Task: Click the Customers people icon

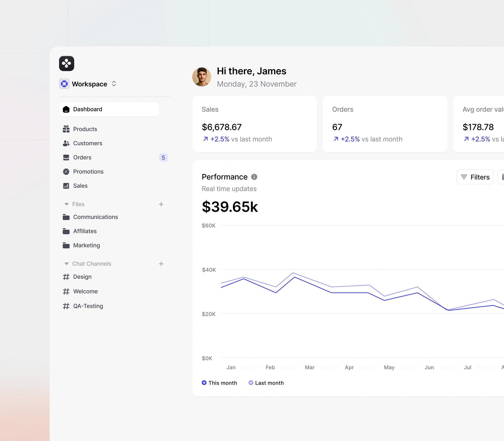Action: click(x=66, y=143)
